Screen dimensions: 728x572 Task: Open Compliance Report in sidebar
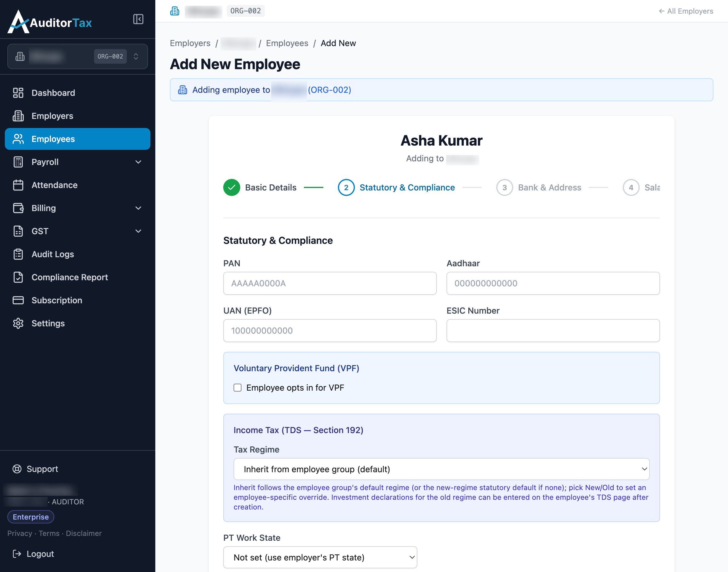click(77, 277)
